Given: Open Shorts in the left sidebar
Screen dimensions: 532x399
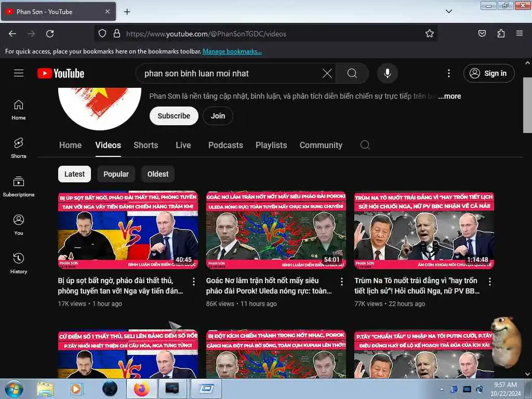Looking at the screenshot, I should (x=19, y=148).
